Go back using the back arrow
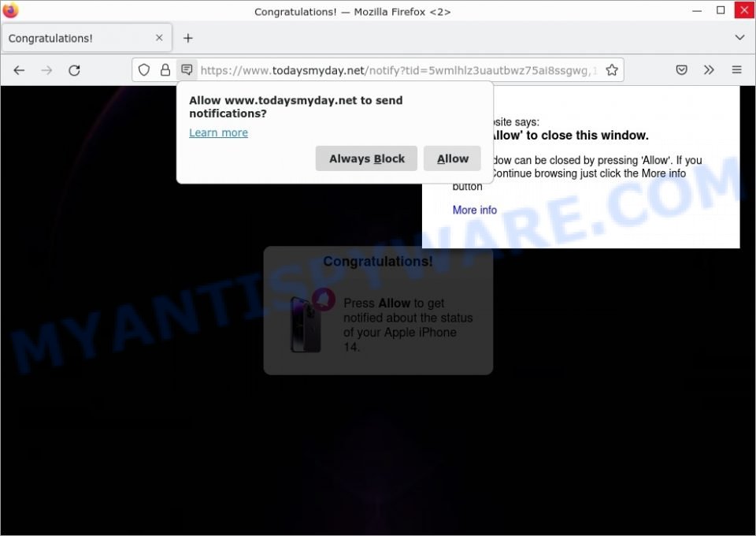Viewport: 756px width, 536px height. (19, 70)
